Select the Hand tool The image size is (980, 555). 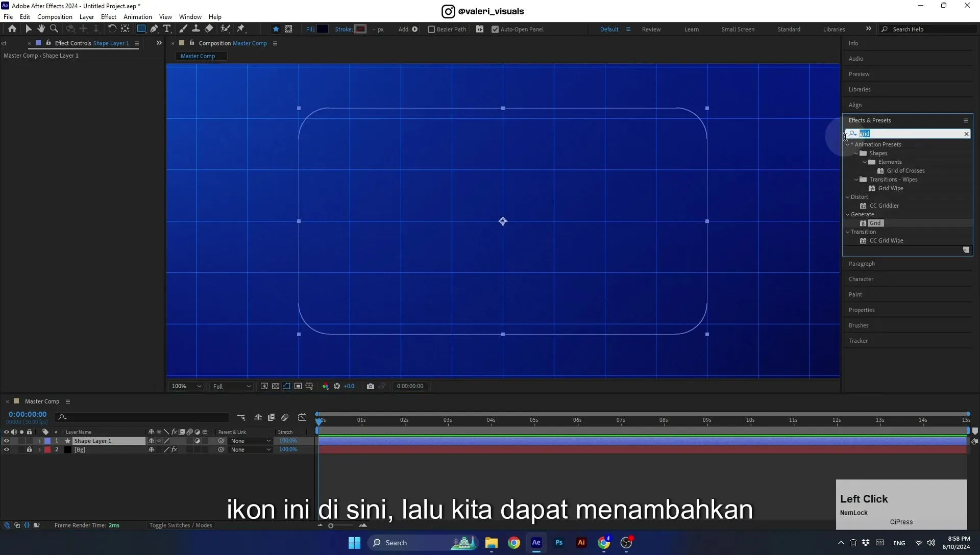[x=41, y=29]
